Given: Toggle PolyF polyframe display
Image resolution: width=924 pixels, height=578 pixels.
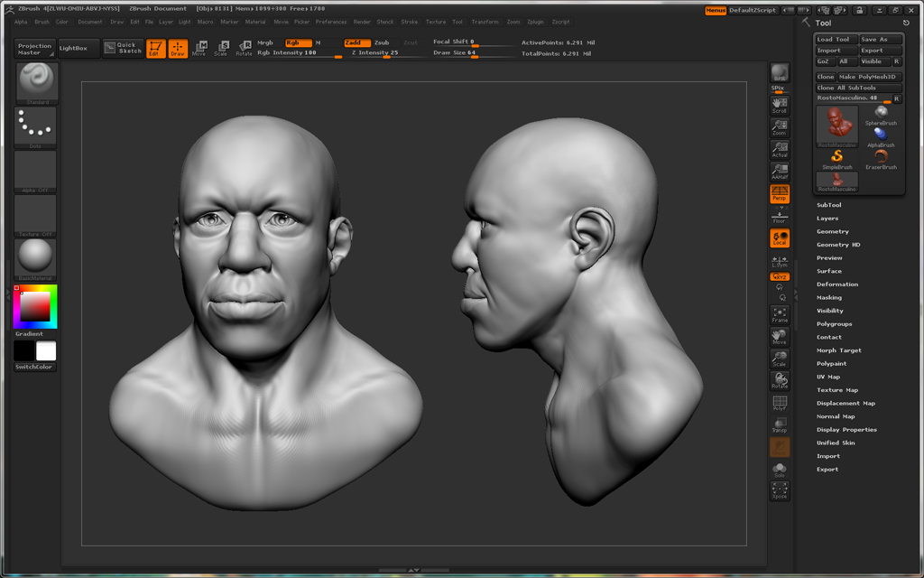Looking at the screenshot, I should click(780, 404).
